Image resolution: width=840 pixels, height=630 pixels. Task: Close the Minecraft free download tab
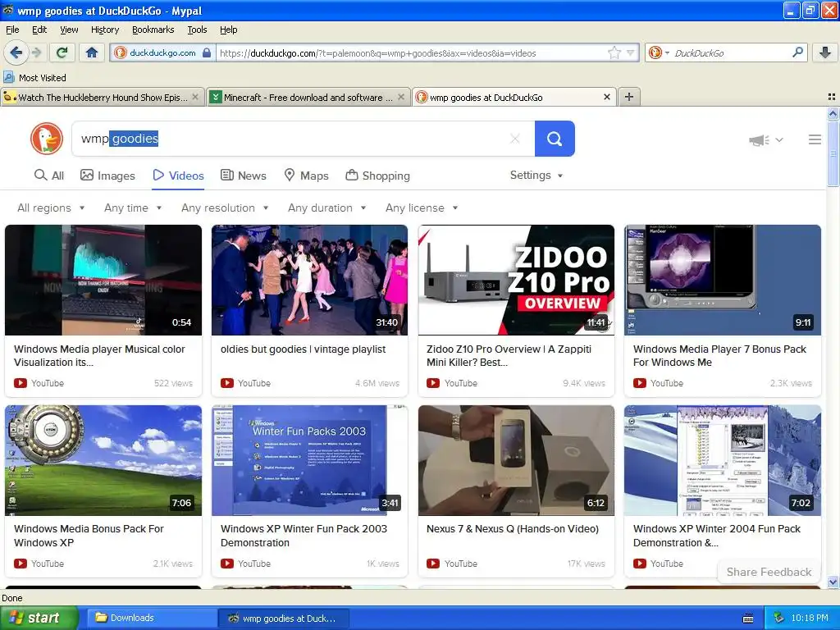click(x=400, y=97)
